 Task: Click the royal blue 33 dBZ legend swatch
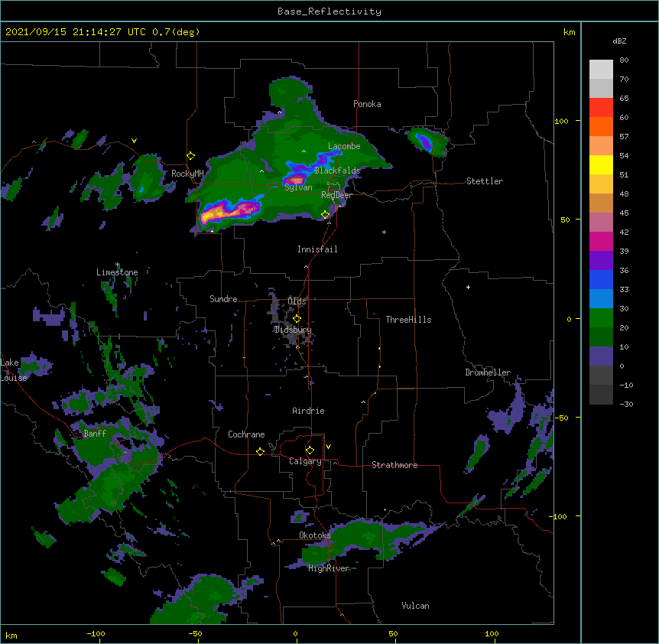pyautogui.click(x=601, y=279)
